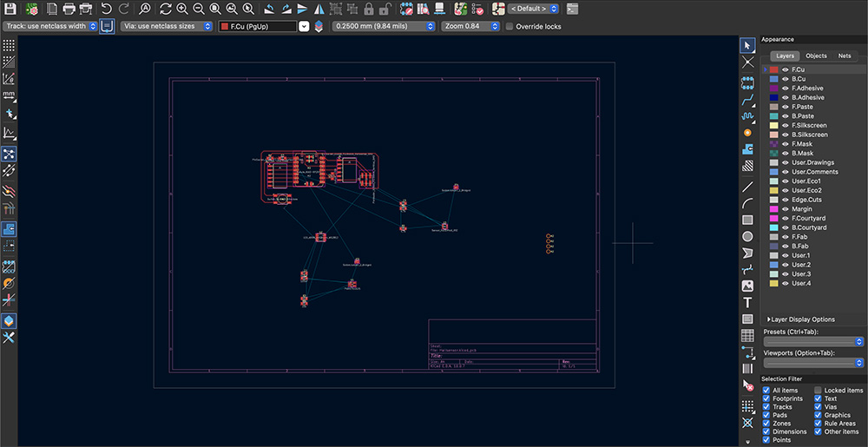Uncheck Zones in Selection Filter
868x447 pixels.
766,424
